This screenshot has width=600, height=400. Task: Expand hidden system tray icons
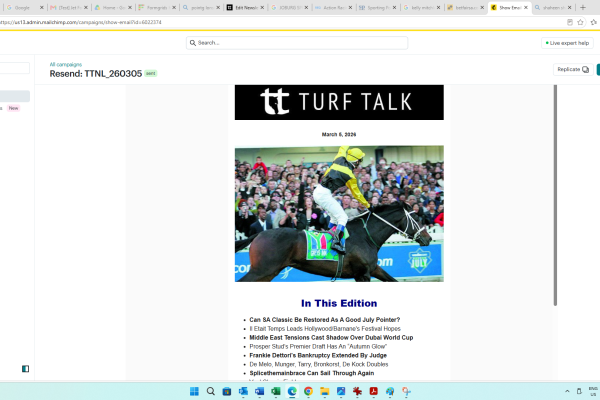click(567, 391)
